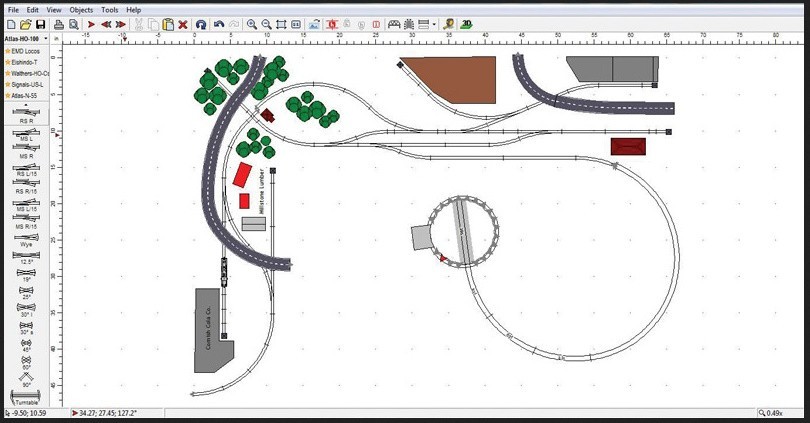Select the EMD Locos favorite library
The image size is (810, 423).
pyautogui.click(x=28, y=50)
